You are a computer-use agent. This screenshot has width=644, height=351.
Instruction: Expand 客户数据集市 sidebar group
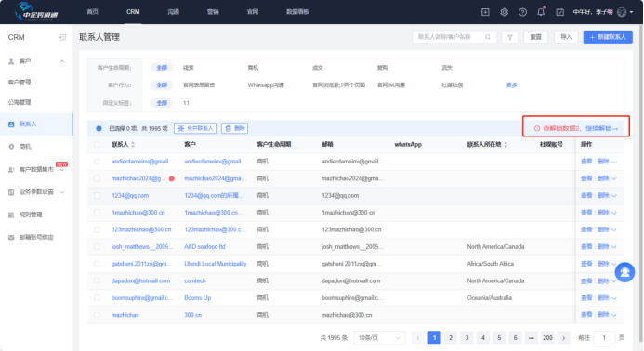(62, 170)
